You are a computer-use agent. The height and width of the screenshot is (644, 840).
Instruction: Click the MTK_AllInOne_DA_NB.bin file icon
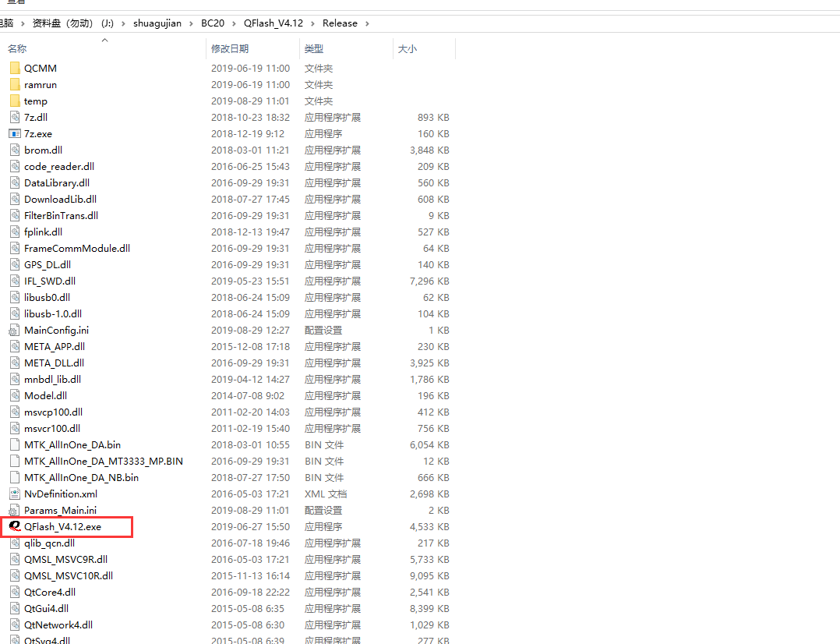(x=15, y=478)
